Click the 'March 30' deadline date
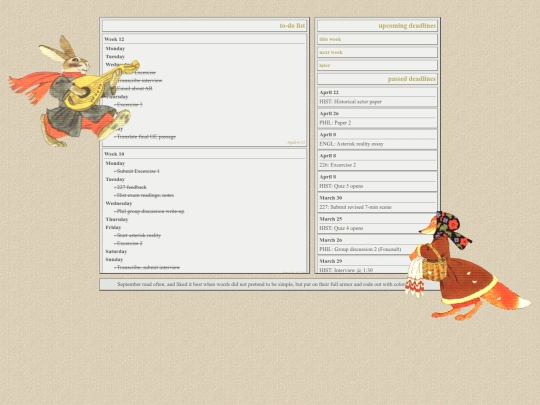Screen dimensions: 540x405 [331, 198]
